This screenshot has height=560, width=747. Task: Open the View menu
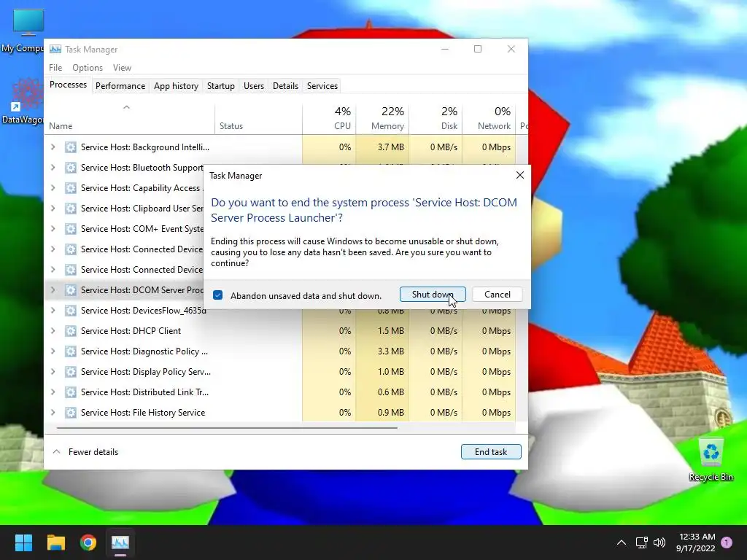(x=122, y=68)
